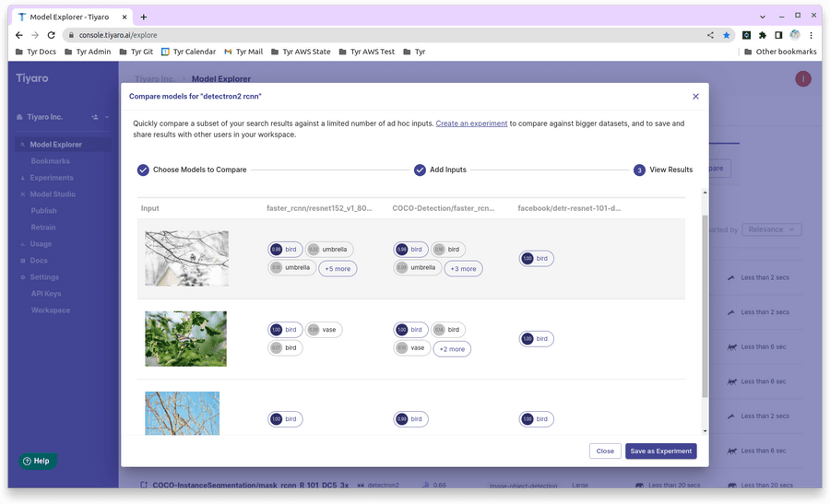Open the Chrome three-dot menu
The height and width of the screenshot is (504, 830).
point(811,35)
